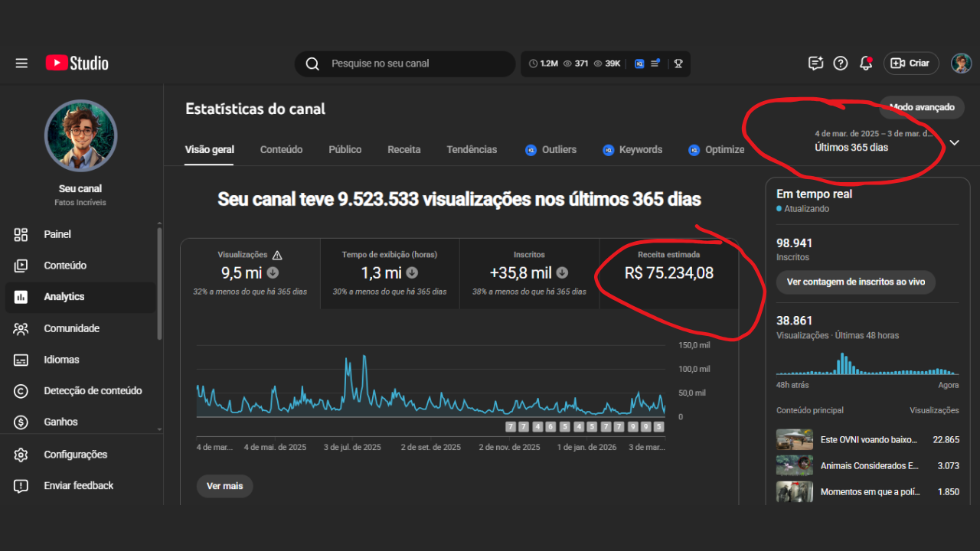Select the Tempo de exibição metric card

pos(390,273)
